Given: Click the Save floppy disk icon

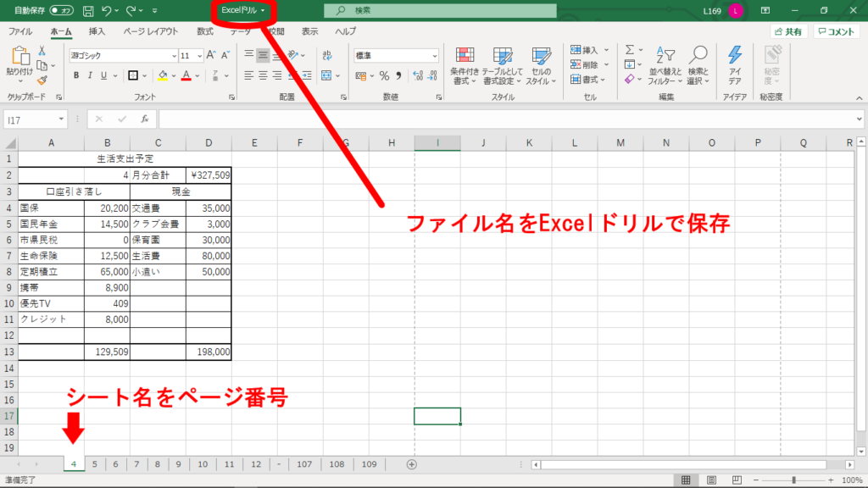Looking at the screenshot, I should [x=89, y=11].
